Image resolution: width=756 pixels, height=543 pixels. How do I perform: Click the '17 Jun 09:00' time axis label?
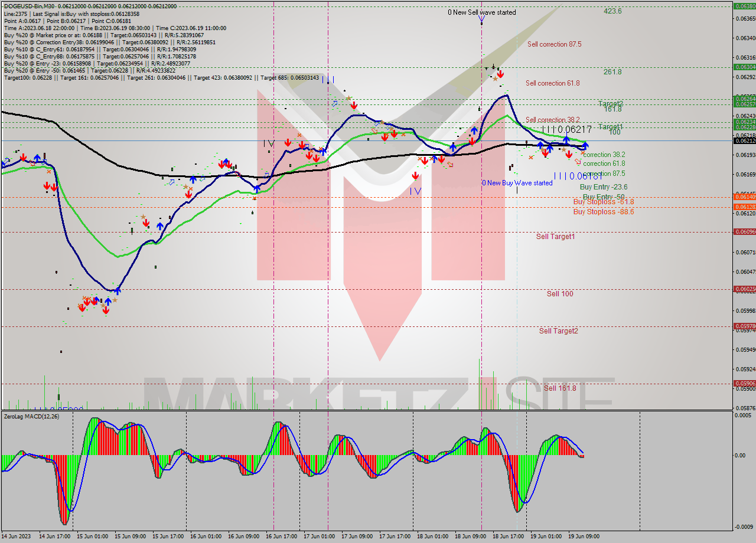coord(357,537)
